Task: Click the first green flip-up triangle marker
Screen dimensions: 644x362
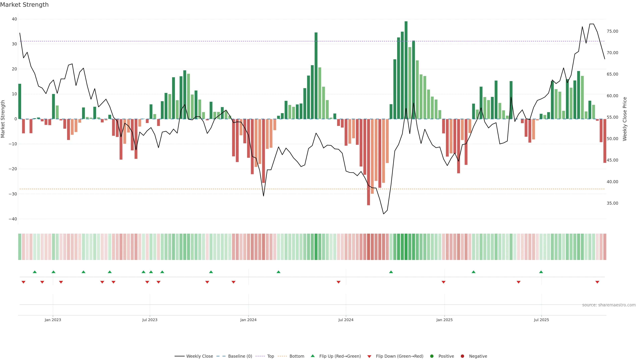Action: point(35,272)
